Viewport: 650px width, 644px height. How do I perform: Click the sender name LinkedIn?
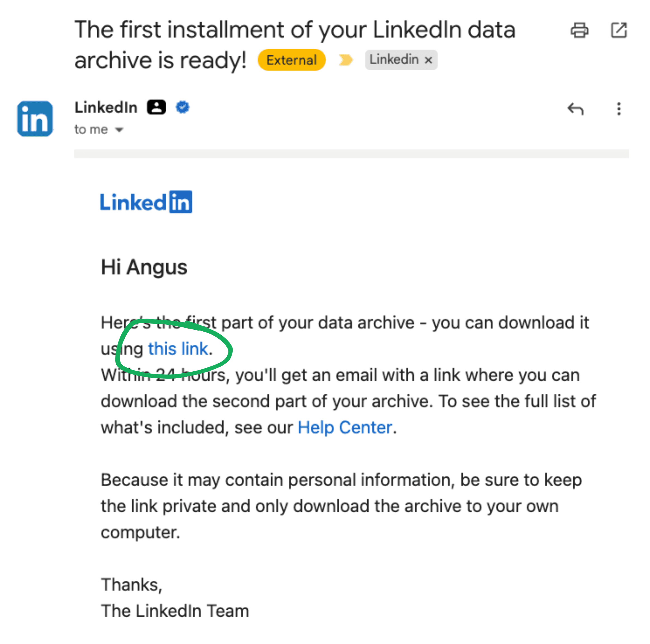(106, 108)
